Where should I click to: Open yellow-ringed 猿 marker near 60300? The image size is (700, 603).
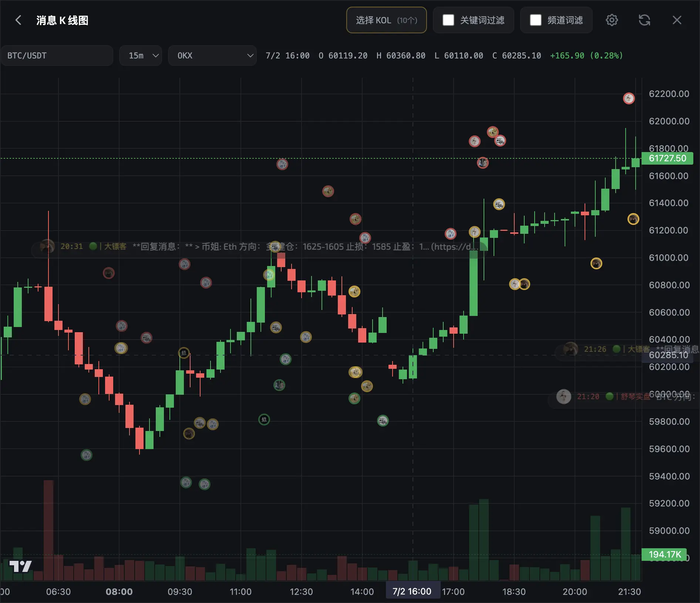tap(184, 353)
